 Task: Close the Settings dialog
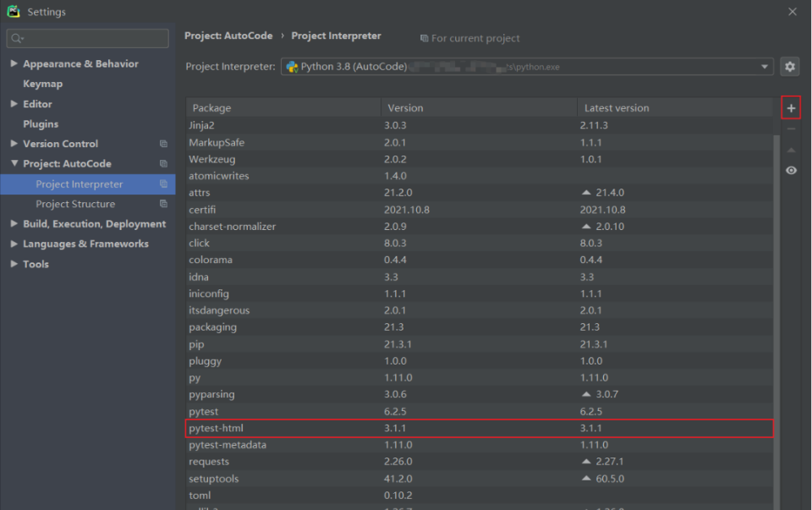pos(793,11)
